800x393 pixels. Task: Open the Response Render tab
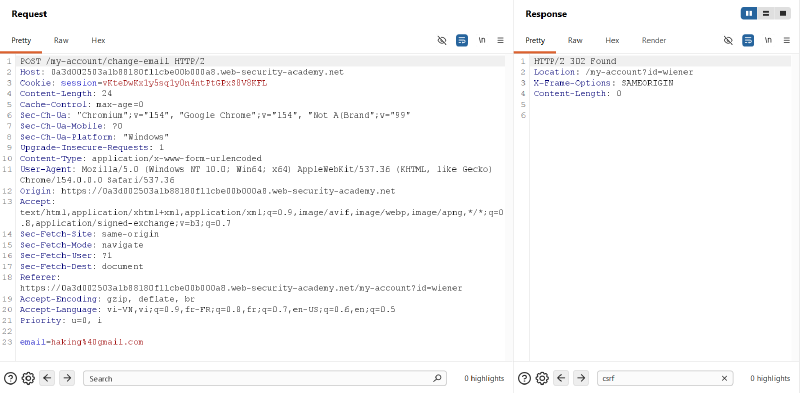654,40
